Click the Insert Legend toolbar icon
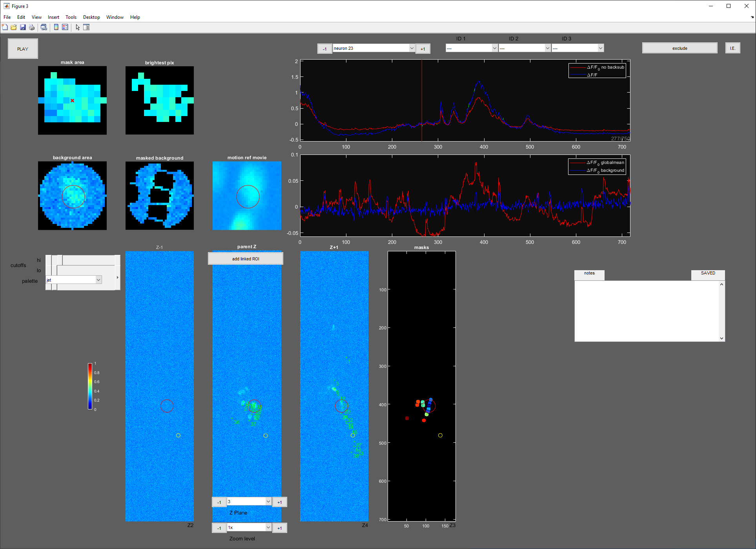756x549 pixels. (x=65, y=27)
